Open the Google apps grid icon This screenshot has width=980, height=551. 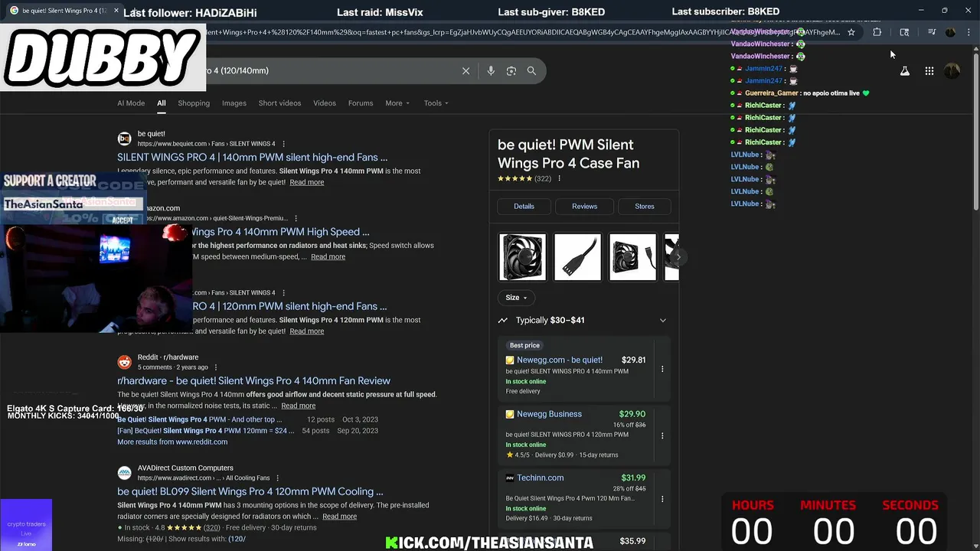[929, 70]
